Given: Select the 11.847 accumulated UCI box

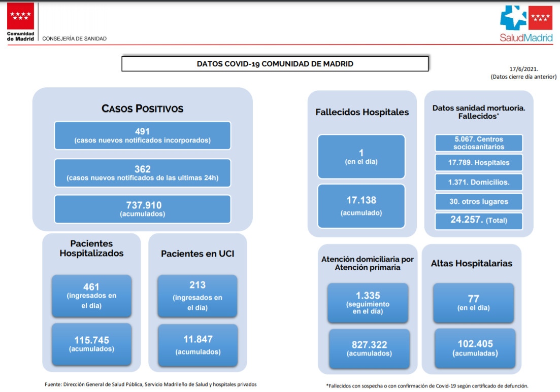Looking at the screenshot, I should [197, 345].
